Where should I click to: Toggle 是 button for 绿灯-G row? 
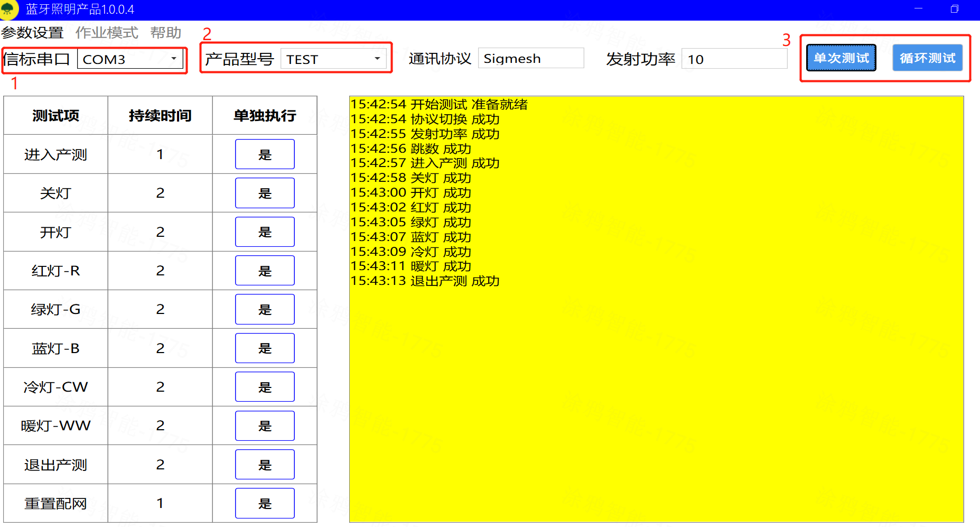click(265, 309)
